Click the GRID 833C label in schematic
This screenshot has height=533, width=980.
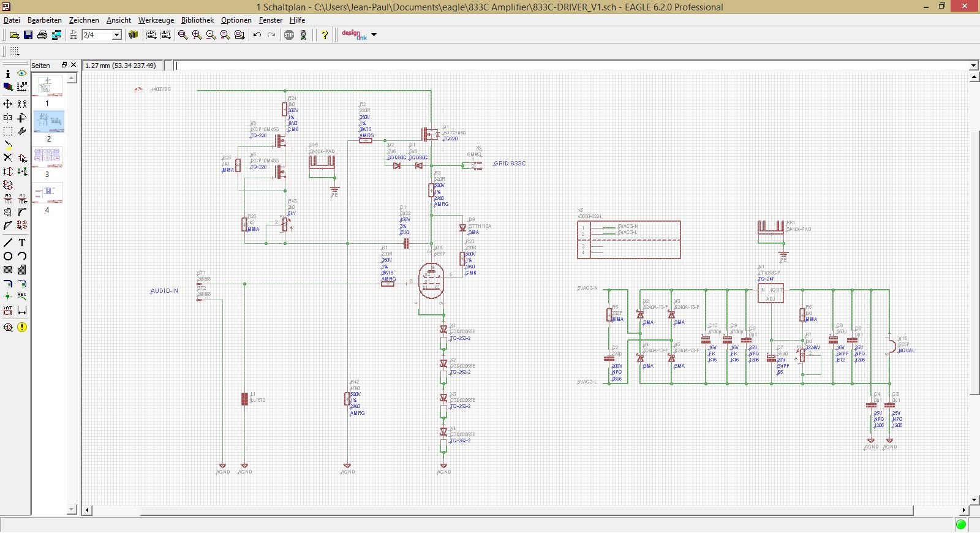pyautogui.click(x=510, y=164)
